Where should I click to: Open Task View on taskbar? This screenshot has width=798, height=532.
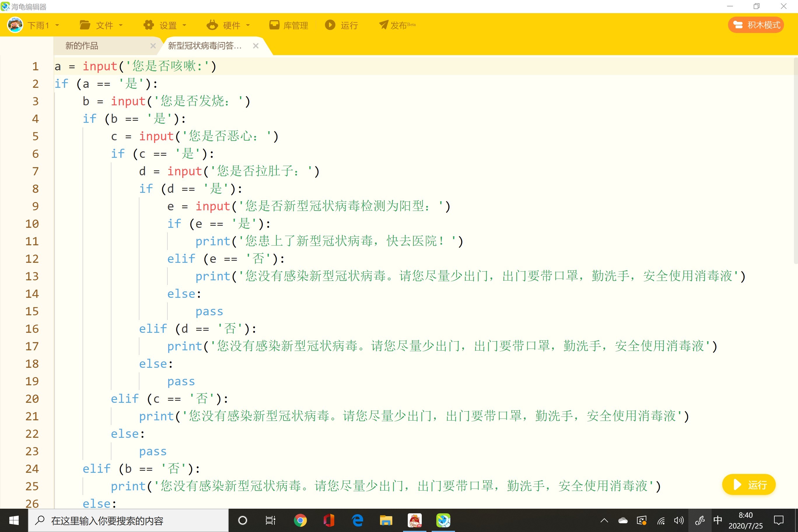(x=271, y=520)
